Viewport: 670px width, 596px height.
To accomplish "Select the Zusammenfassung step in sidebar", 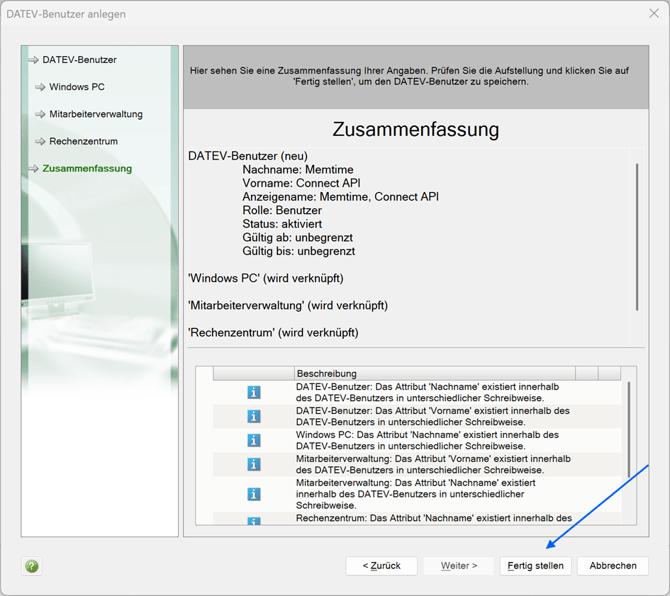I will 87,169.
